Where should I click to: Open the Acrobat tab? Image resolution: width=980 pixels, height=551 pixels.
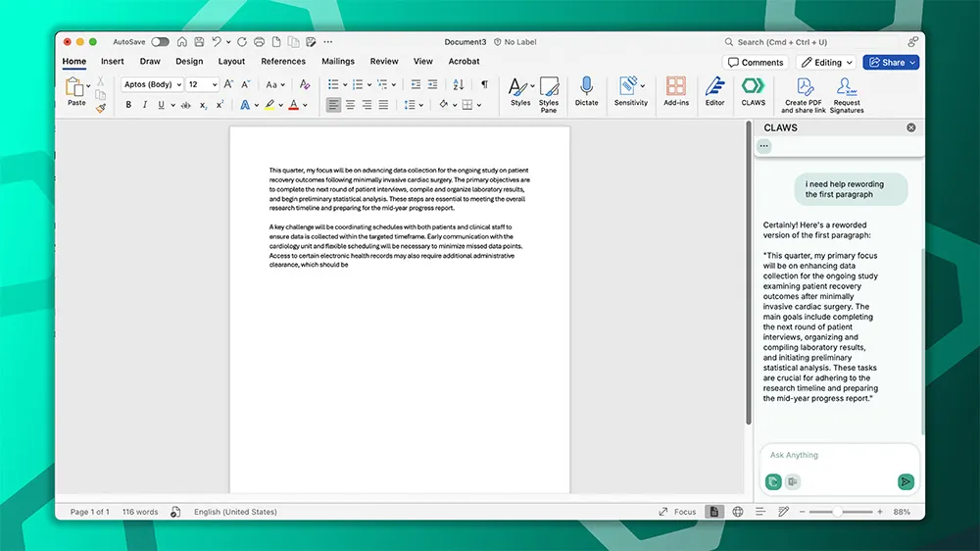(464, 62)
